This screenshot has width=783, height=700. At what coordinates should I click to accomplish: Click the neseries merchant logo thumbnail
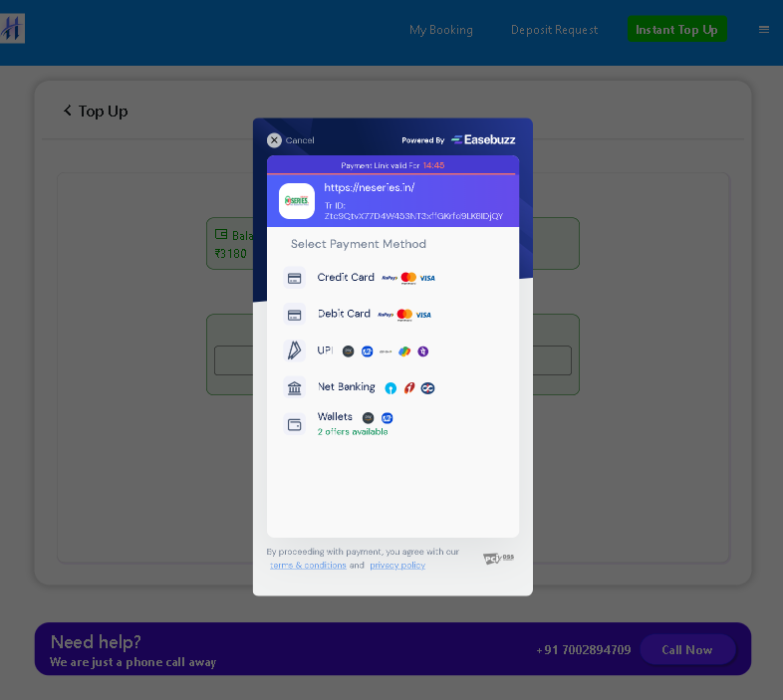pyautogui.click(x=297, y=201)
